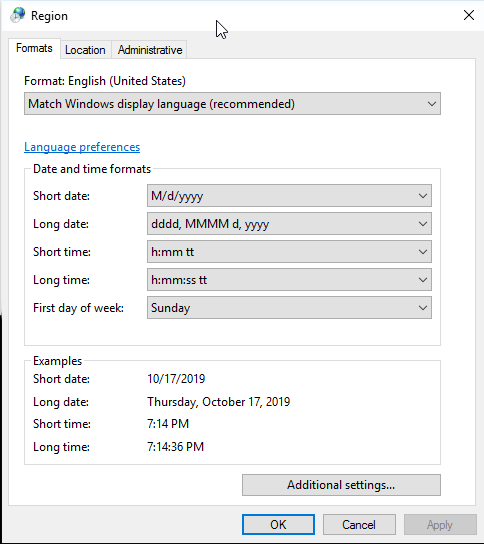Click the Long time dropdown arrow
484x544 pixels.
(x=423, y=280)
